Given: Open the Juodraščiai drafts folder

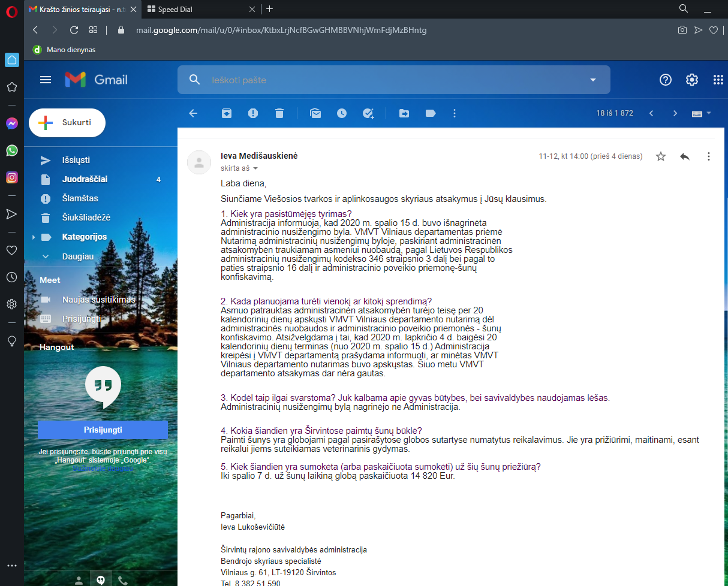Looking at the screenshot, I should pyautogui.click(x=85, y=179).
